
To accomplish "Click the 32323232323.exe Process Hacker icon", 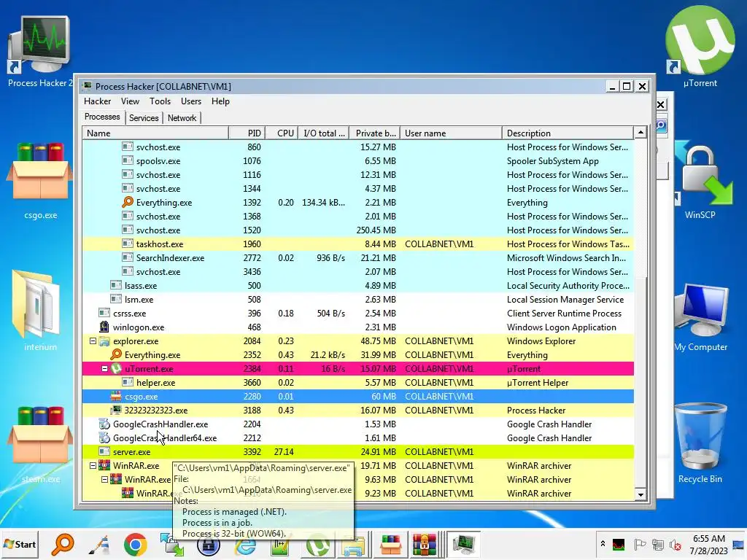I will [x=116, y=410].
